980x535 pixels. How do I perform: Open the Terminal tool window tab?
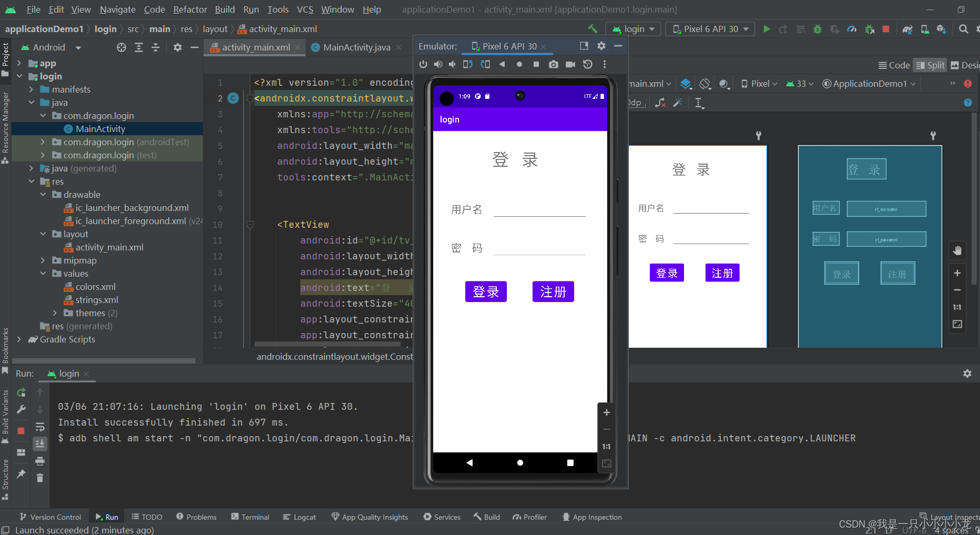point(250,517)
